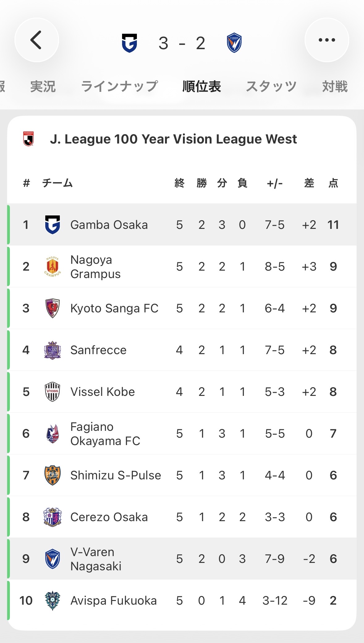The height and width of the screenshot is (643, 364).
Task: Click the J. League logo icon
Action: [28, 139]
